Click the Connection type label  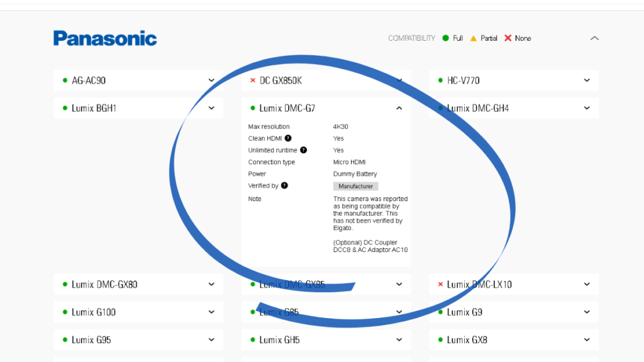point(272,162)
